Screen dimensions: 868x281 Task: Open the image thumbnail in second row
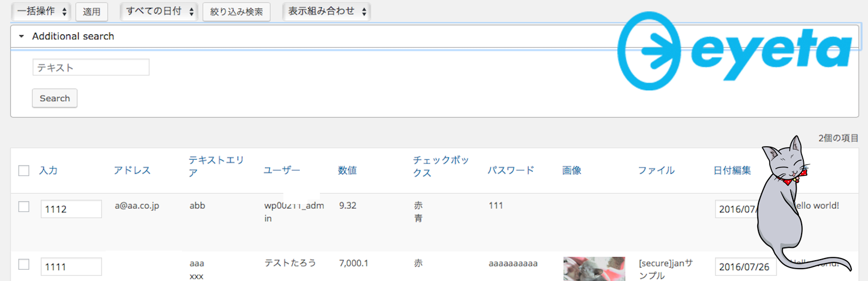[594, 269]
